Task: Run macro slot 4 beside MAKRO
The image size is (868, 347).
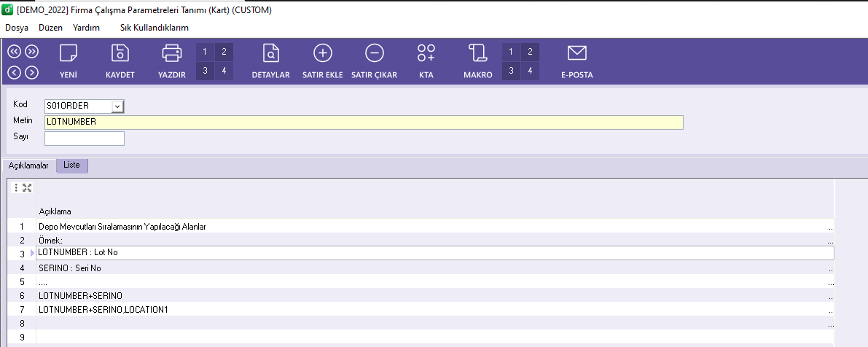Action: pyautogui.click(x=530, y=71)
